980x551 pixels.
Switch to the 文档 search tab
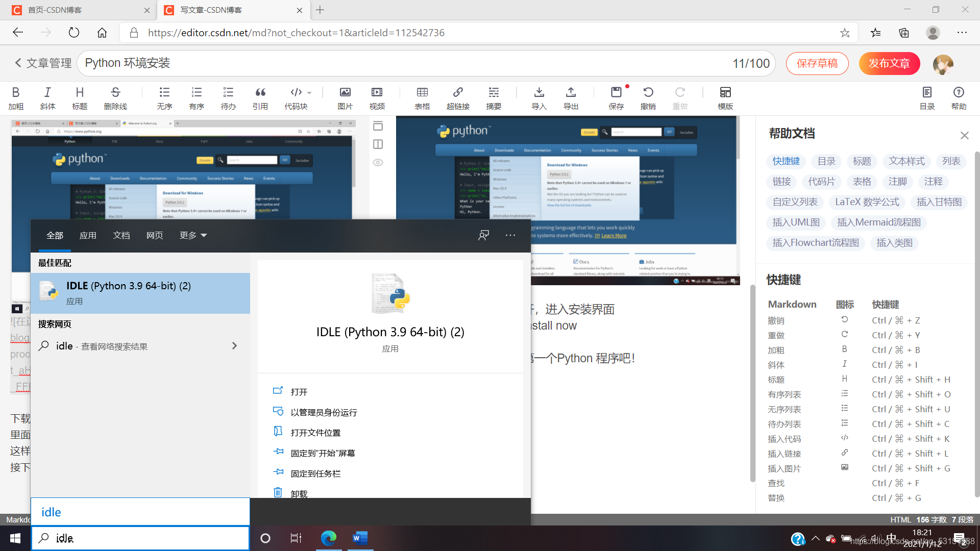click(x=121, y=235)
